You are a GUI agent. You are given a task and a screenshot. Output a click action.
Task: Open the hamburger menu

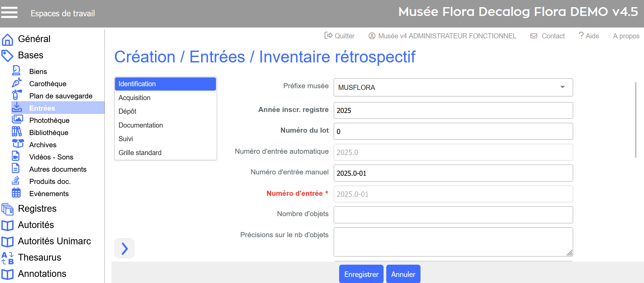point(9,13)
